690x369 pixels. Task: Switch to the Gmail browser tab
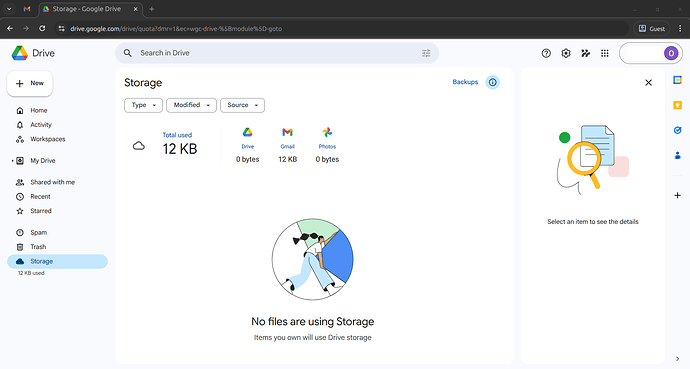[x=27, y=9]
